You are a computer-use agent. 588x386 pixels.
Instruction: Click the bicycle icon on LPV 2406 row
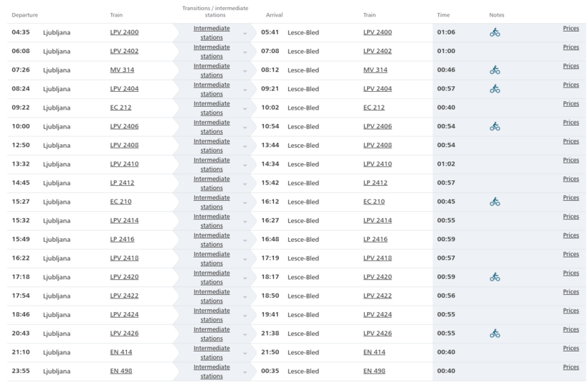click(x=495, y=126)
